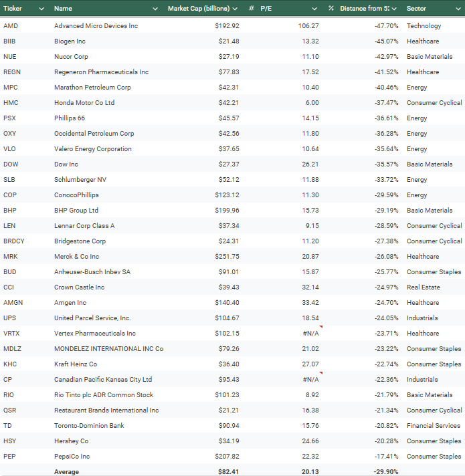This screenshot has width=465, height=476.
Task: Open the Name column filter dropdown
Action: click(155, 9)
